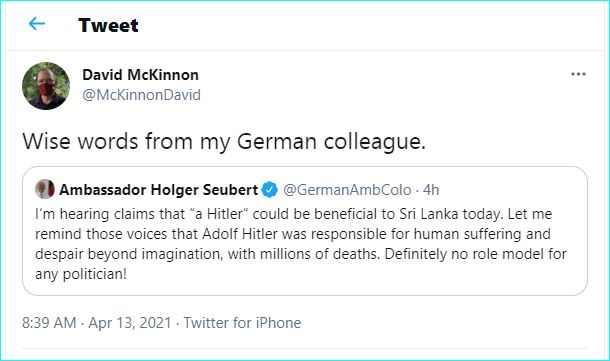Click the Apr 13, 2021 date
The width and height of the screenshot is (610, 361).
(x=130, y=323)
